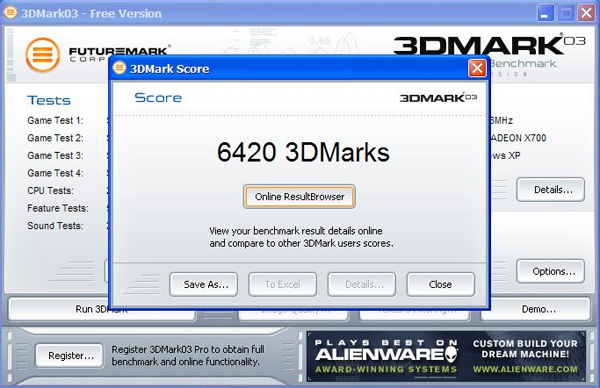Click the red X on the Score dialog
600x388 pixels.
[477, 68]
